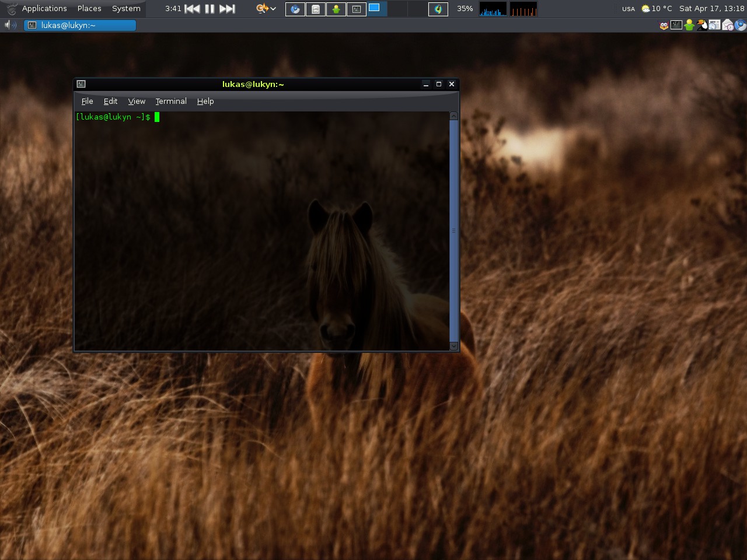Open the blue system monitor graph

pyautogui.click(x=493, y=9)
